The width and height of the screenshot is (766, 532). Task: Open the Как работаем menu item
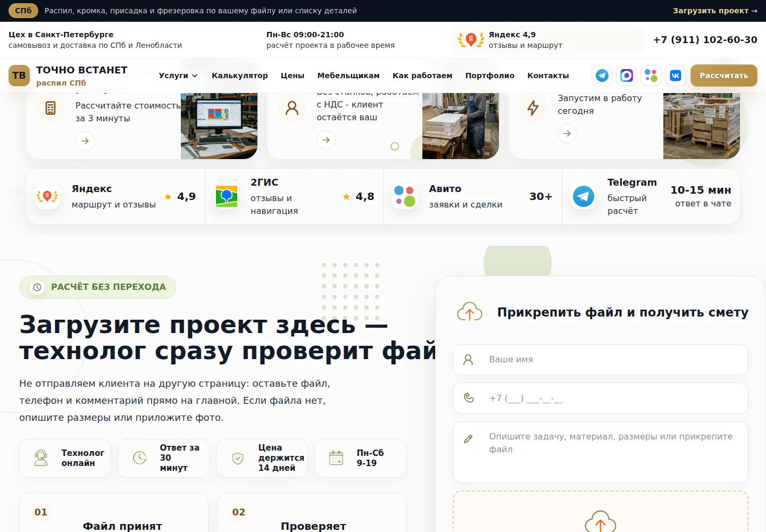click(x=422, y=76)
